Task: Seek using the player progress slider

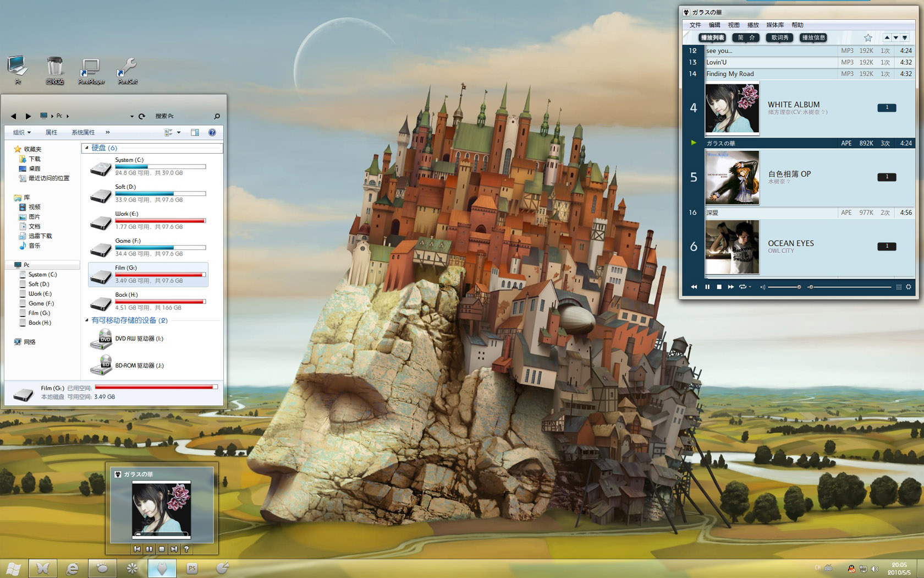Action: pos(850,287)
